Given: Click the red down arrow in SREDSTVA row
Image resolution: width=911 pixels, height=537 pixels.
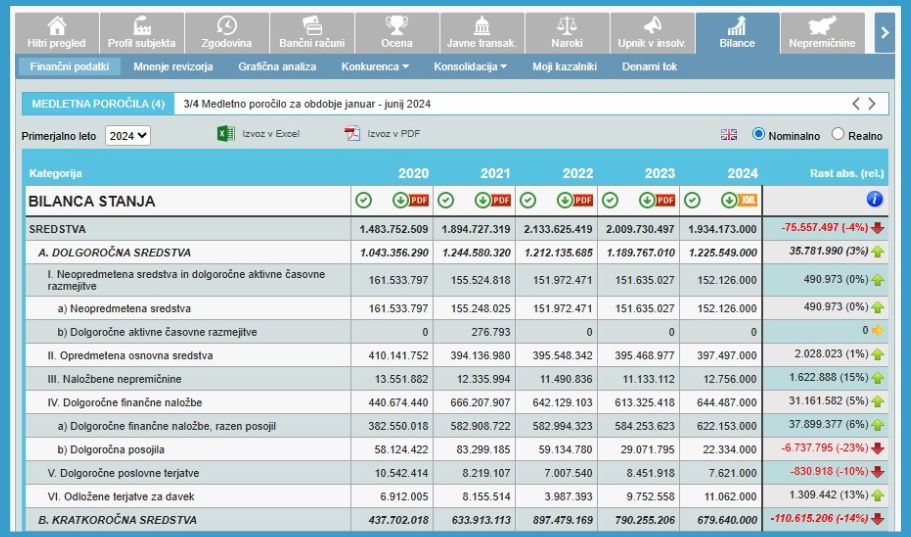Looking at the screenshot, I should pyautogui.click(x=877, y=228).
